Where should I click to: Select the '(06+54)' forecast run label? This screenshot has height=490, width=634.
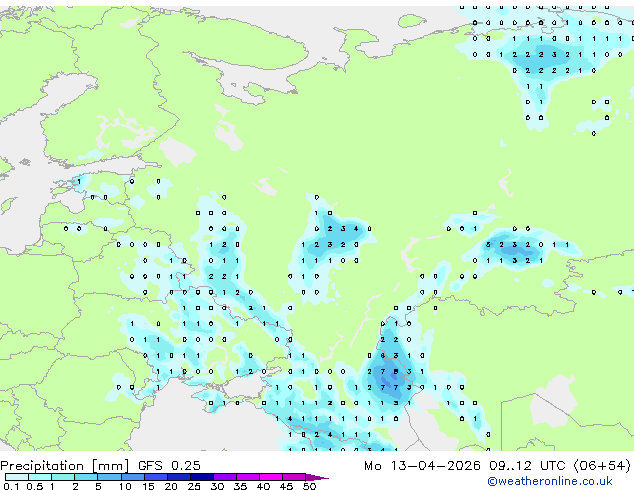602,466
